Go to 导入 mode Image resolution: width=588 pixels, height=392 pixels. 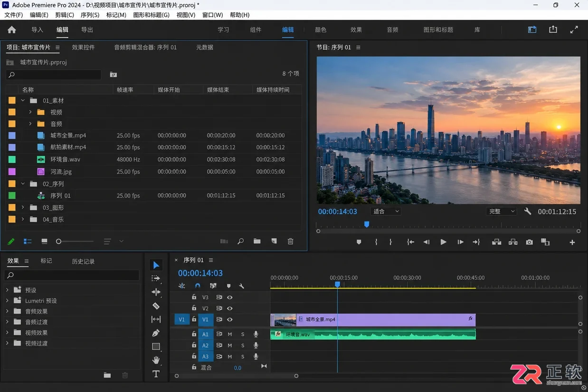(37, 29)
